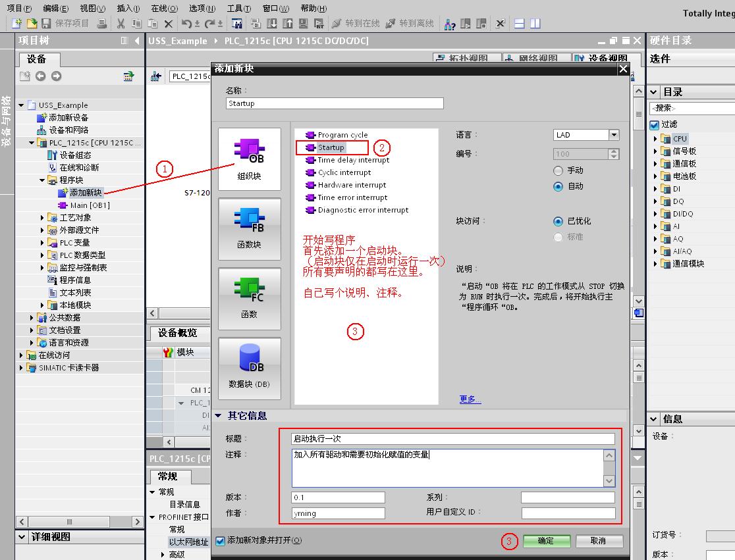Click the split editor horizontally icon
The image size is (735, 560).
(520, 24)
